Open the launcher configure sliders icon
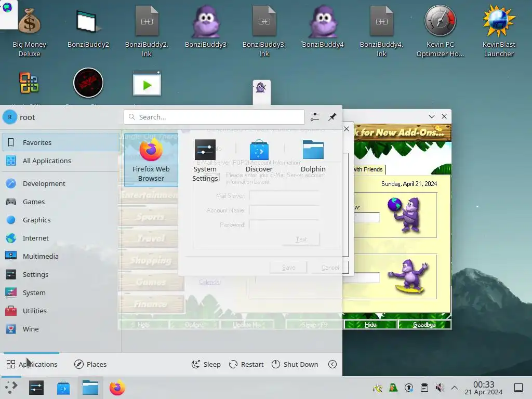 (315, 117)
